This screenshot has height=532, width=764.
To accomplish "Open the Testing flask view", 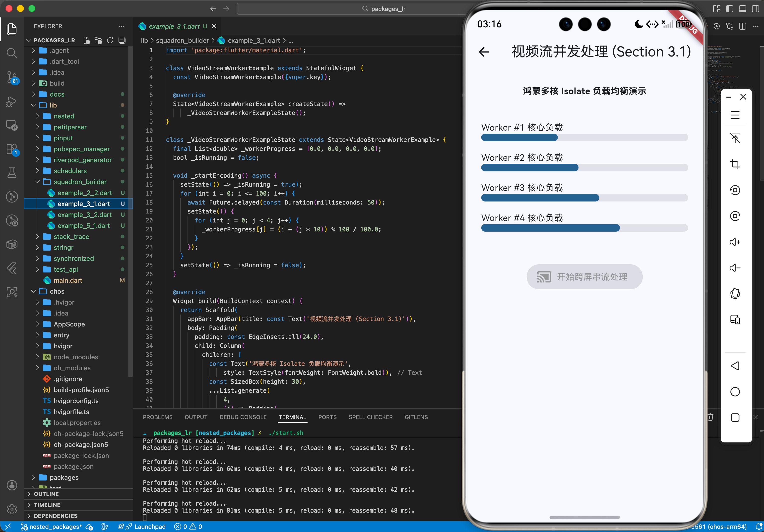I will [12, 173].
